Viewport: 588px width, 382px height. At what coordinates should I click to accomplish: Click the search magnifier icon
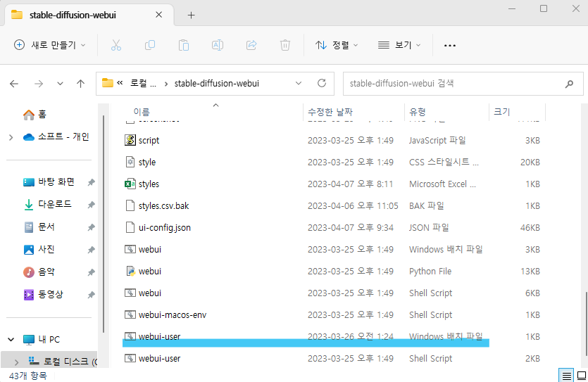click(x=569, y=84)
